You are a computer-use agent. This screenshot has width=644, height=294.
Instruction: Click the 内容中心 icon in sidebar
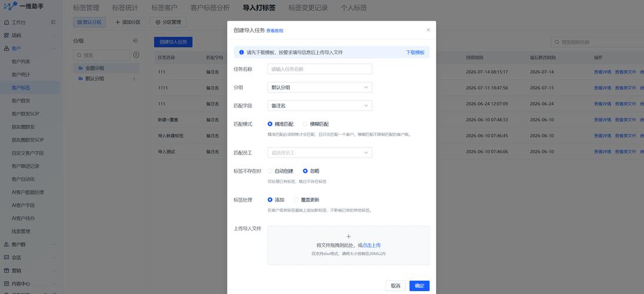pyautogui.click(x=6, y=284)
